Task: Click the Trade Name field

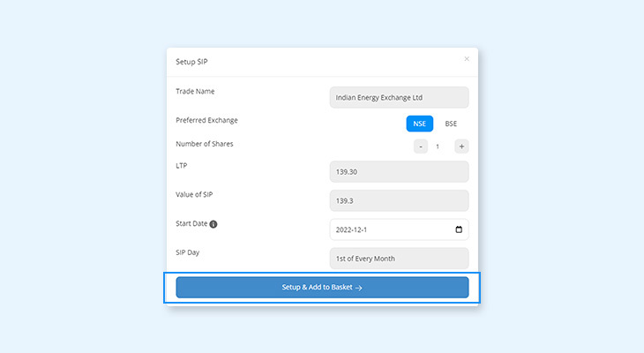Action: (x=399, y=97)
